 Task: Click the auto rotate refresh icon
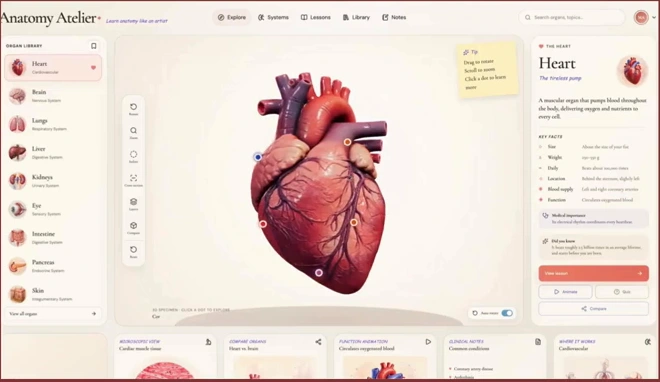tap(475, 313)
